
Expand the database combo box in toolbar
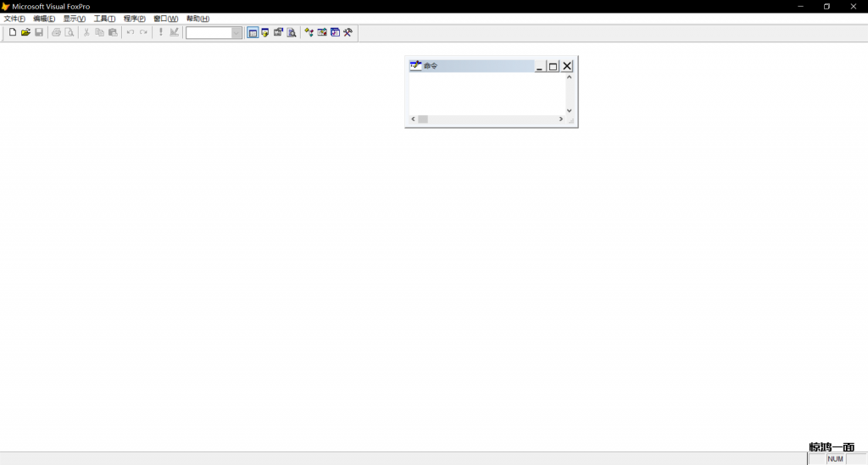[x=236, y=32]
